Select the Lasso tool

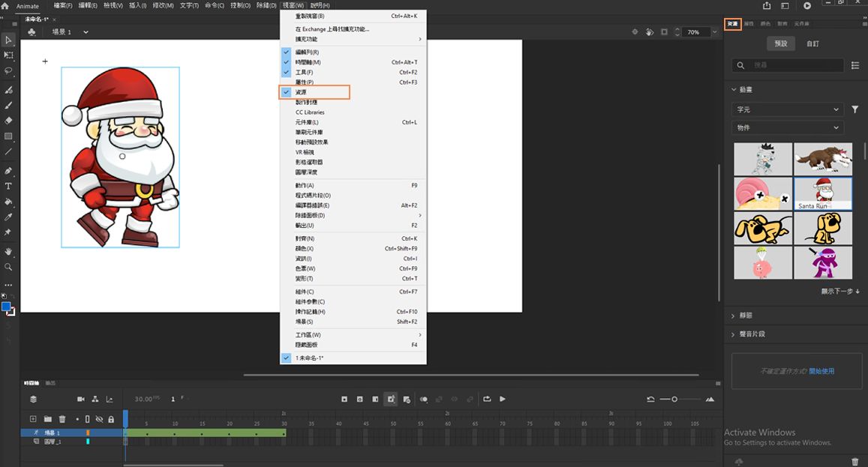tap(8, 70)
